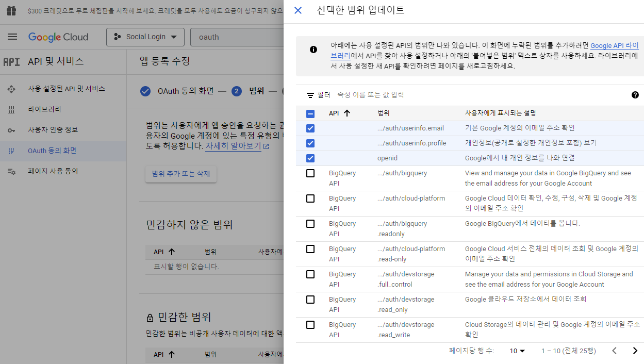Click the description 개인정보(공개로 설정한 개인정보 포함) 보기
This screenshot has height=364, width=644.
coord(531,143)
